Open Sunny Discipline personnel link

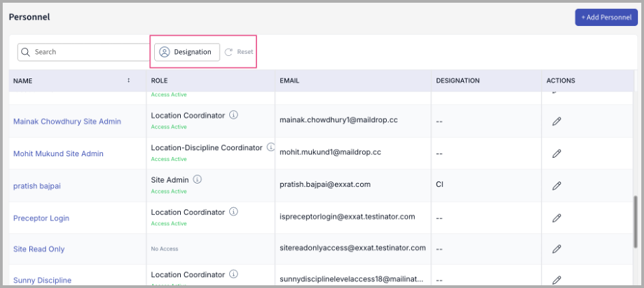42,280
